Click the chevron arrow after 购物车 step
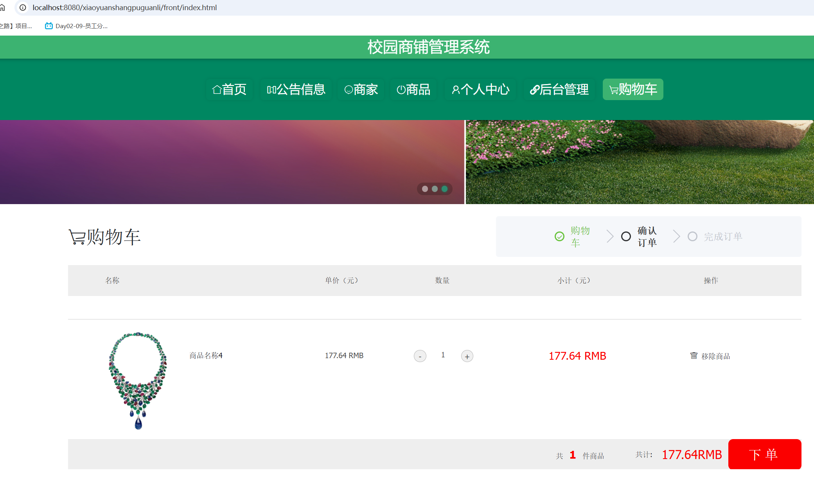Screen dimensions: 814x504 point(610,236)
